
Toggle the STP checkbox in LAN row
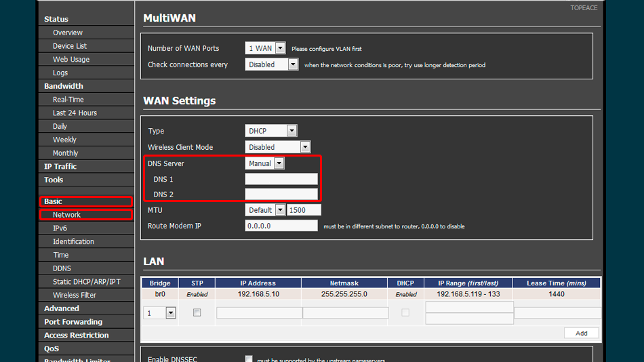click(x=197, y=313)
